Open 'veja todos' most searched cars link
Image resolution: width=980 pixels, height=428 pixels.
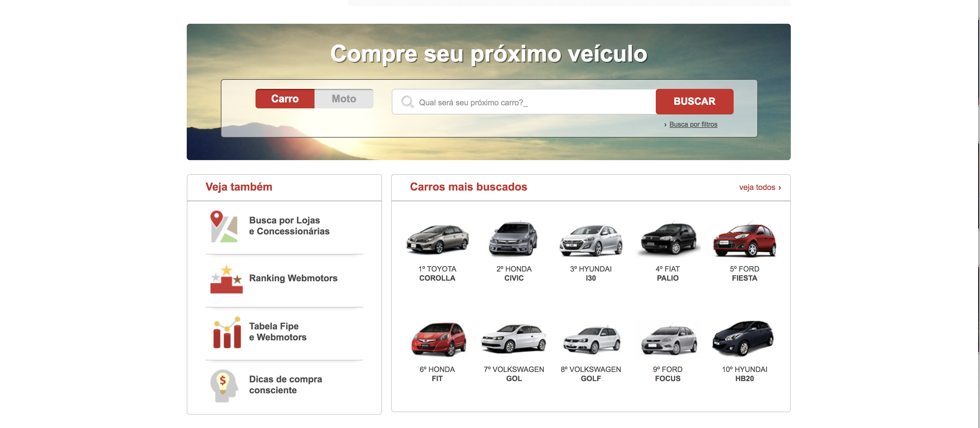click(x=760, y=187)
